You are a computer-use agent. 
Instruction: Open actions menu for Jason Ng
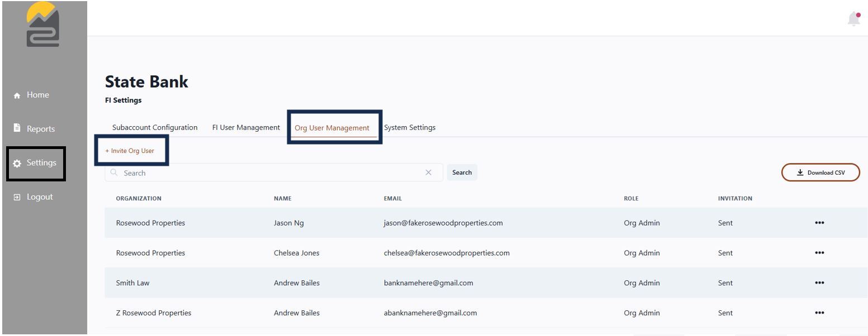[x=819, y=223]
